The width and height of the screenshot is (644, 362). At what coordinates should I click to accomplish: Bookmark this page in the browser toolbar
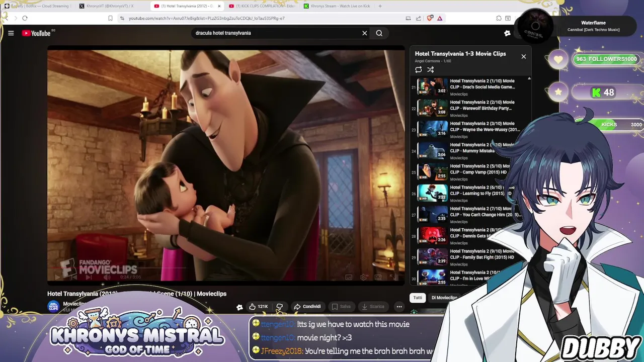coord(110,18)
